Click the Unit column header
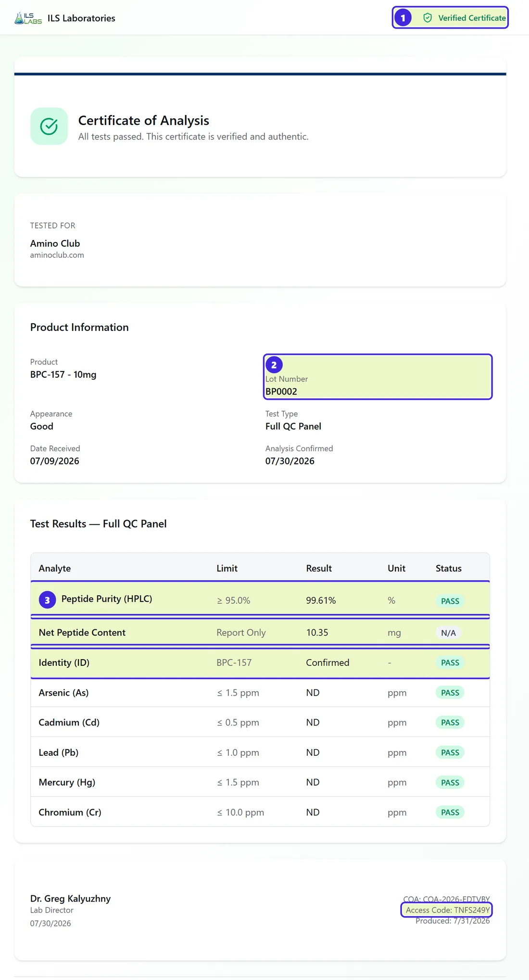 click(x=396, y=568)
